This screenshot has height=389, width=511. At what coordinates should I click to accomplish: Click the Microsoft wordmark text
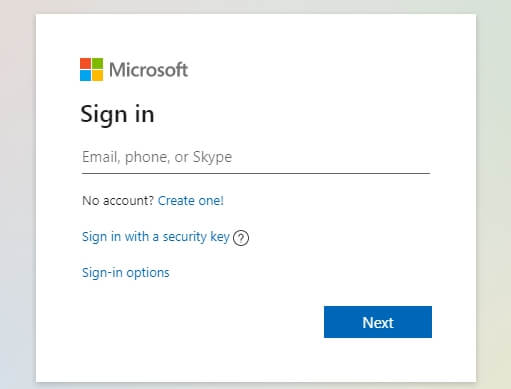[x=148, y=70]
